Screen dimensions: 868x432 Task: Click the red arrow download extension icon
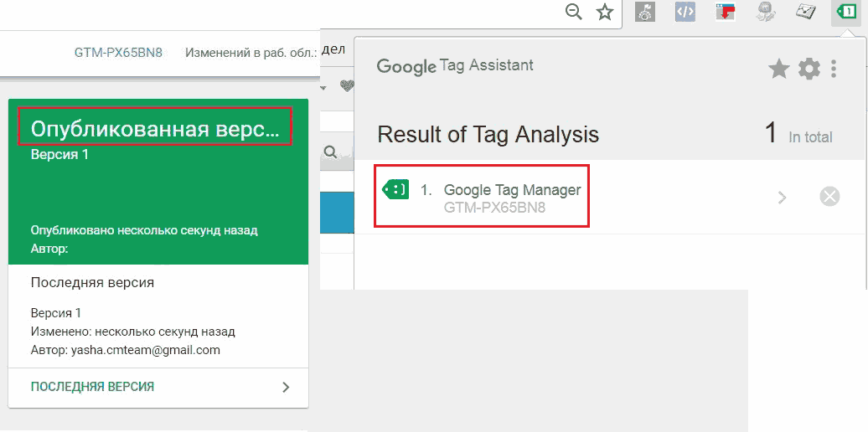click(x=724, y=13)
